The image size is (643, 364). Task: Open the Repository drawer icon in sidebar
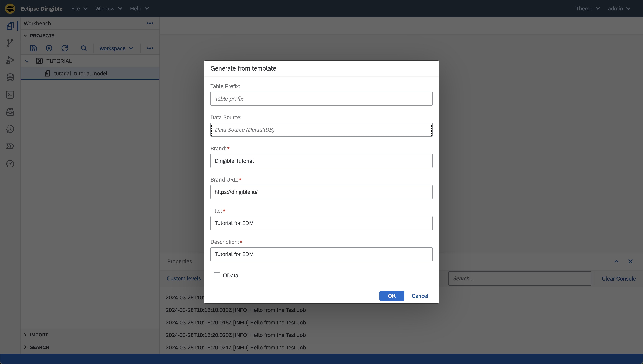[x=10, y=112]
